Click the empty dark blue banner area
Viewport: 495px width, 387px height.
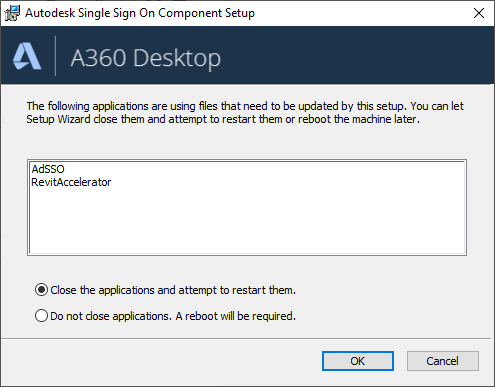[x=357, y=55]
